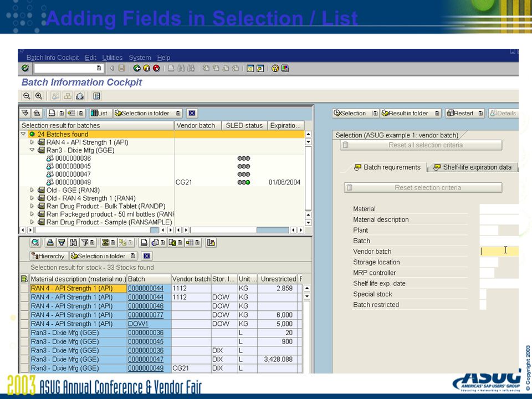
Task: Click the Export icon in stock toolbar
Action: coord(173,243)
